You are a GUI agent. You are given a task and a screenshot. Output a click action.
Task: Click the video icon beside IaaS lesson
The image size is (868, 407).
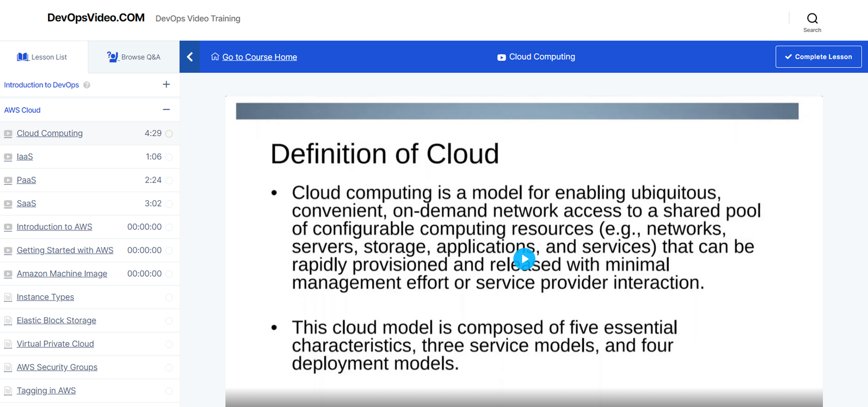pyautogui.click(x=8, y=157)
